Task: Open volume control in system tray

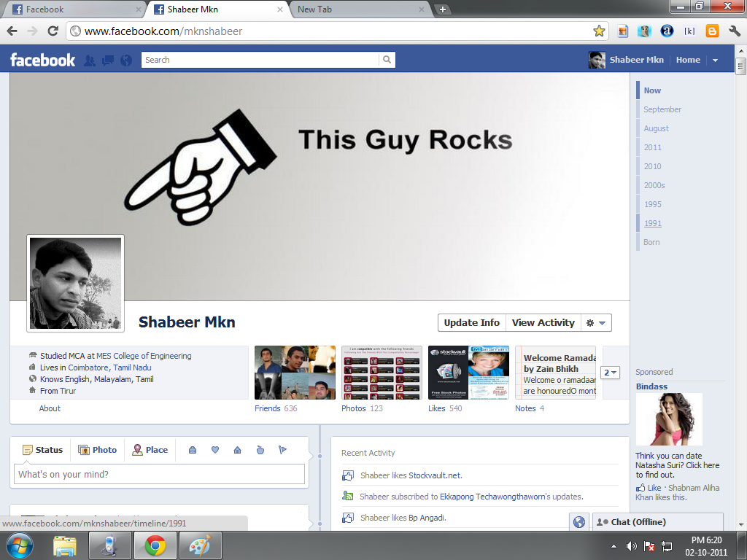Action: point(632,546)
